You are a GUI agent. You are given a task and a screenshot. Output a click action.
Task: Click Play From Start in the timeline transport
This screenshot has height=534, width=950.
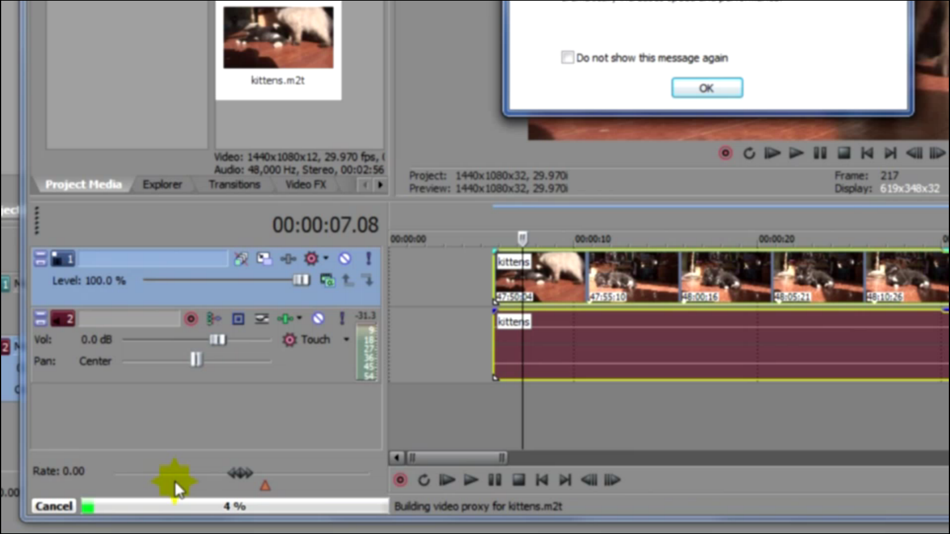447,480
